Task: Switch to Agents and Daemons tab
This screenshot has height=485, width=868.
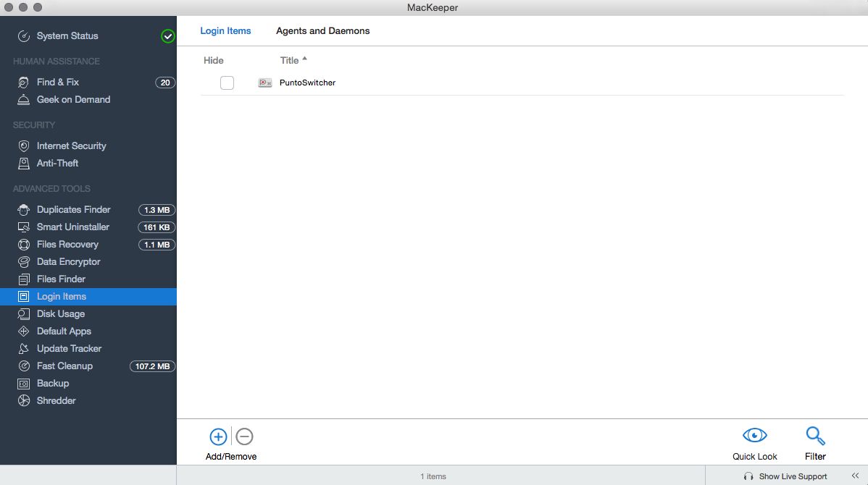Action: [x=322, y=31]
